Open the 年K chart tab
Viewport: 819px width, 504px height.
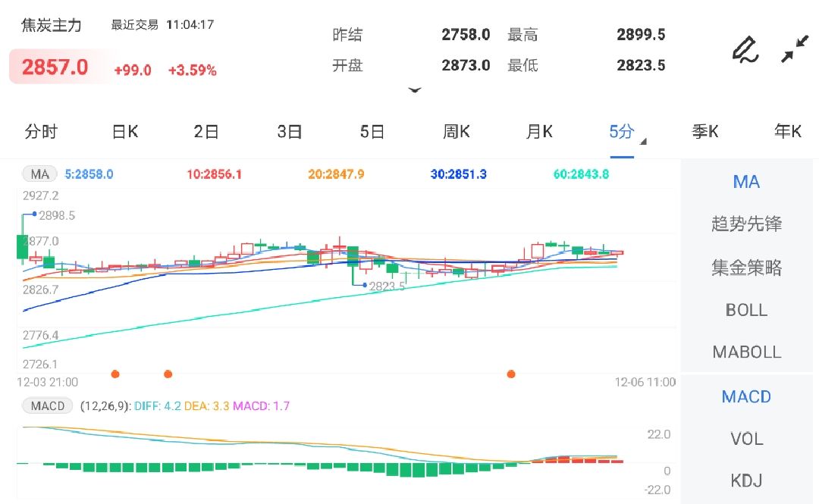(x=788, y=132)
